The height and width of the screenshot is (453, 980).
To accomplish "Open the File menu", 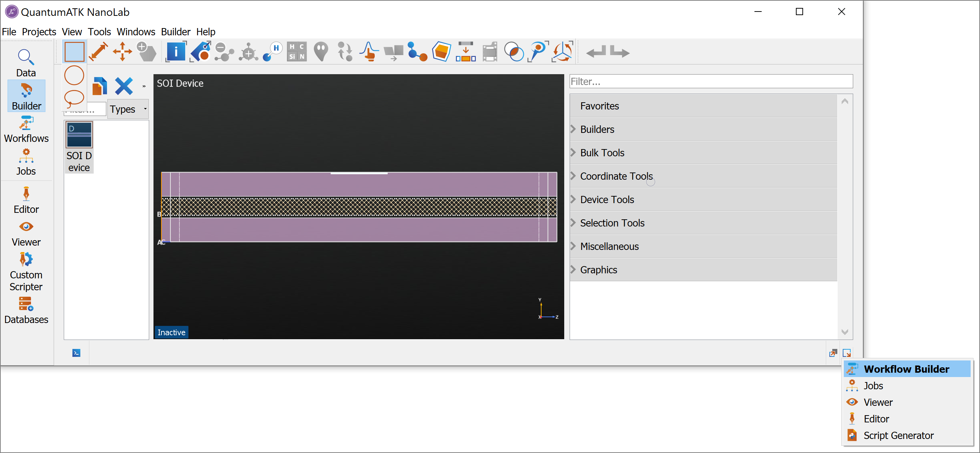I will [x=9, y=32].
